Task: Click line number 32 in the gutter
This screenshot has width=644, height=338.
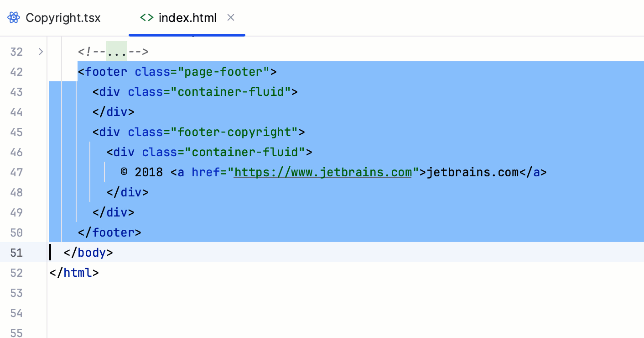Action: click(16, 52)
